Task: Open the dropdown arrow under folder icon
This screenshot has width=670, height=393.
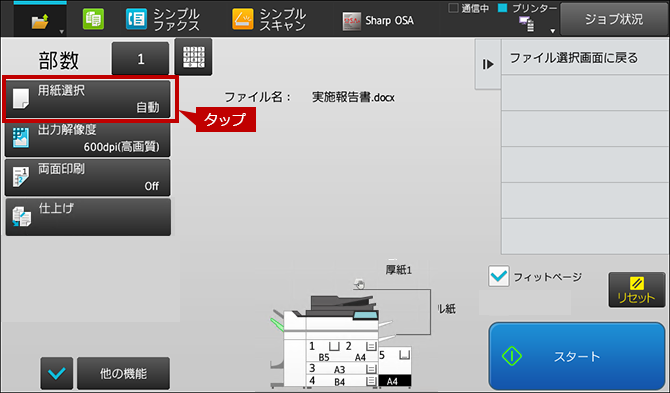Action: coord(62,32)
